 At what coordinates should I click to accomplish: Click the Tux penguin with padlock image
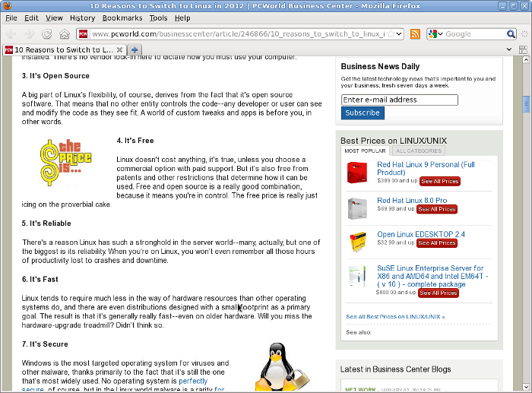(x=282, y=367)
